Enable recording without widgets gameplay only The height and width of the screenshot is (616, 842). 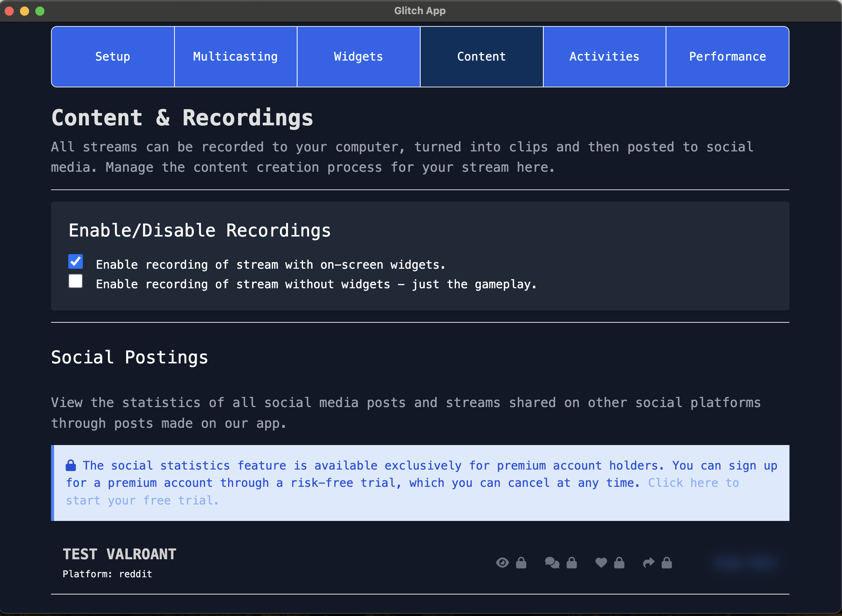pyautogui.click(x=76, y=281)
